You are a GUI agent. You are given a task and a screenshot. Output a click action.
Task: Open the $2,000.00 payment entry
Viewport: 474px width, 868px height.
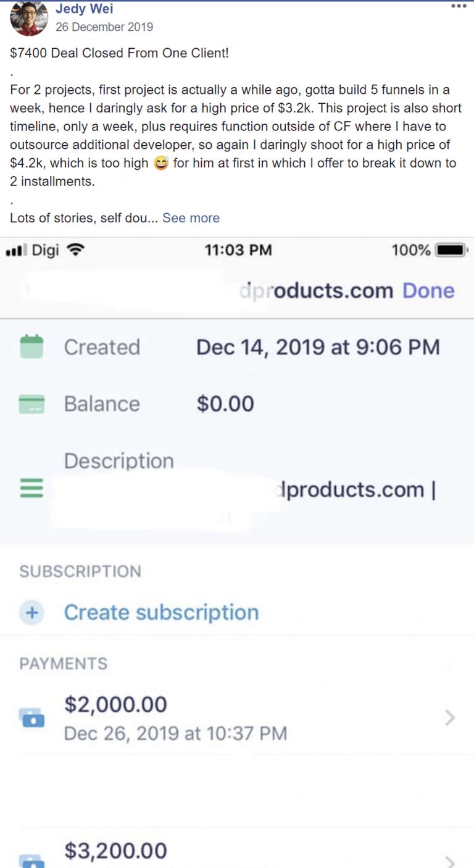[x=237, y=718]
